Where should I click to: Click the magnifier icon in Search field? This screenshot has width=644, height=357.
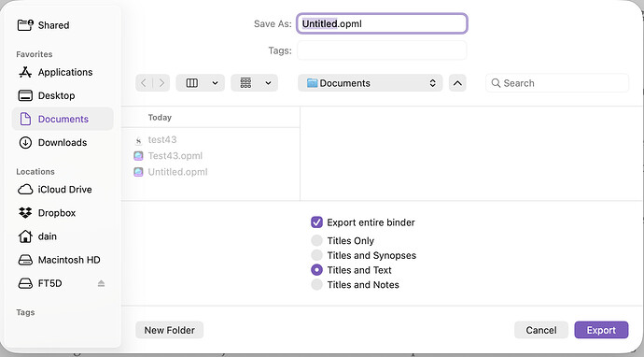(x=496, y=83)
